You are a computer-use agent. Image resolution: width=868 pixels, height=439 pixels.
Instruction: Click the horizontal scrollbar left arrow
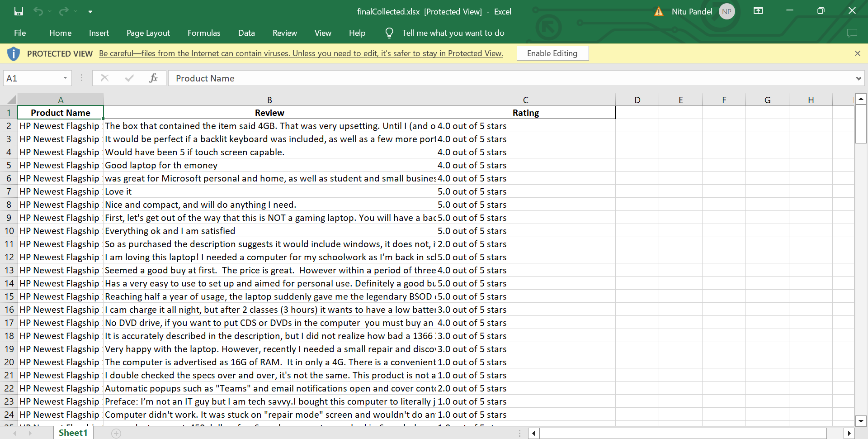(x=533, y=433)
